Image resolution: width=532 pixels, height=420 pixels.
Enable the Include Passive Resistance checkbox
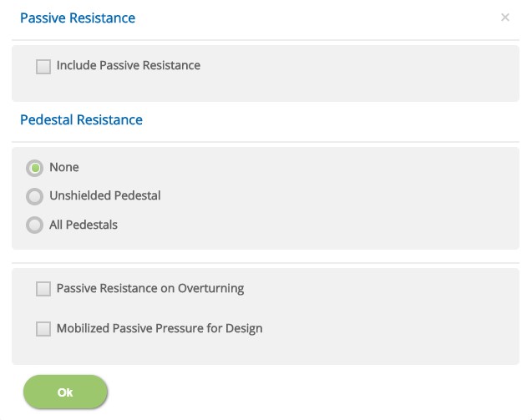(43, 66)
